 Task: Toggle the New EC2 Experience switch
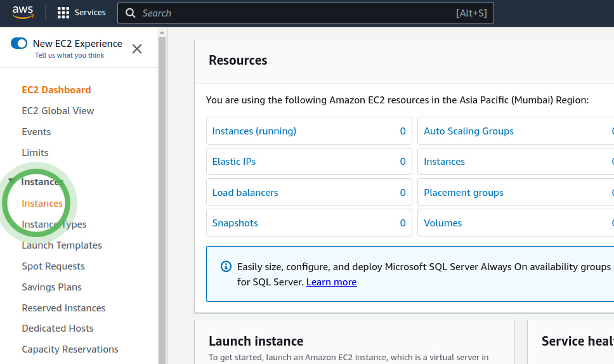(19, 44)
